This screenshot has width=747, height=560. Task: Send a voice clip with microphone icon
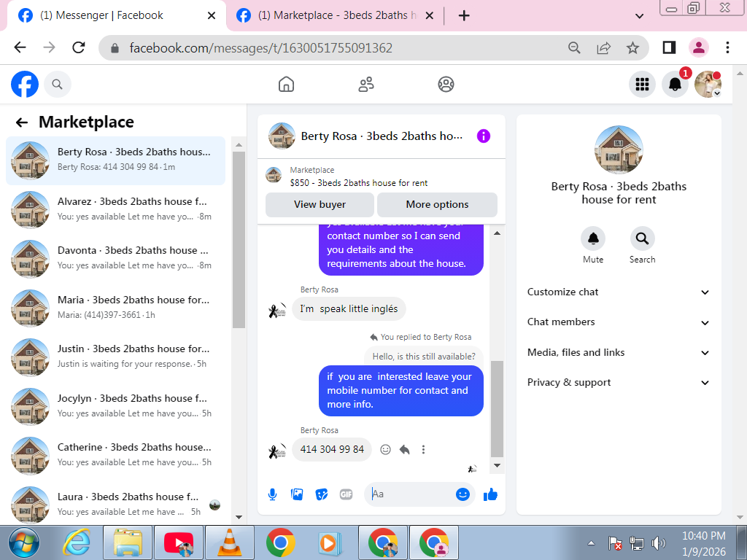pyautogui.click(x=273, y=495)
